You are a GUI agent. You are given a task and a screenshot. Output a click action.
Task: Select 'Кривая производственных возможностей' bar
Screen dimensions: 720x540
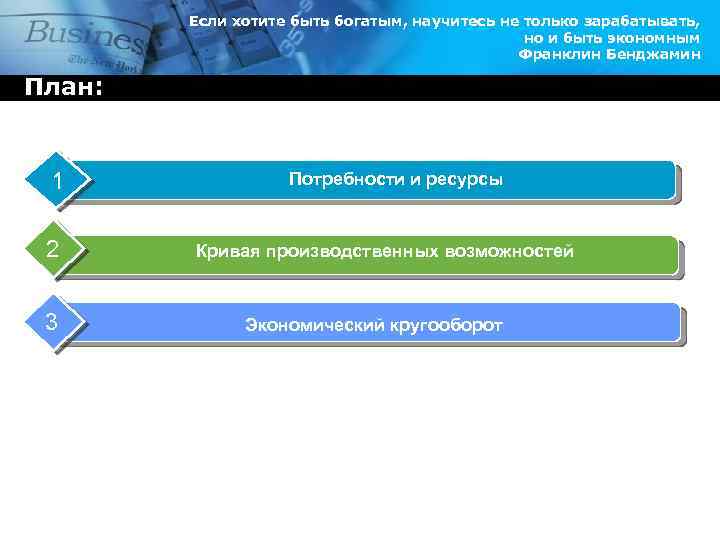374,255
